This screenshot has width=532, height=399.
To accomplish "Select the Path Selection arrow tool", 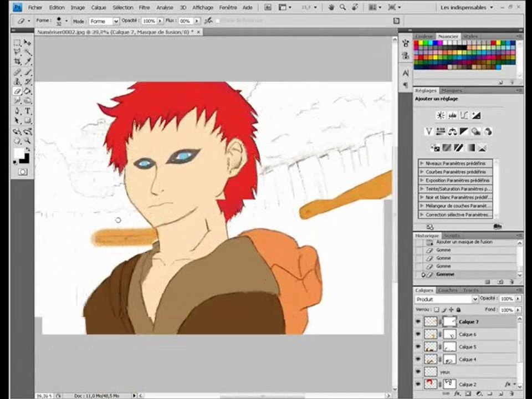I will point(17,120).
